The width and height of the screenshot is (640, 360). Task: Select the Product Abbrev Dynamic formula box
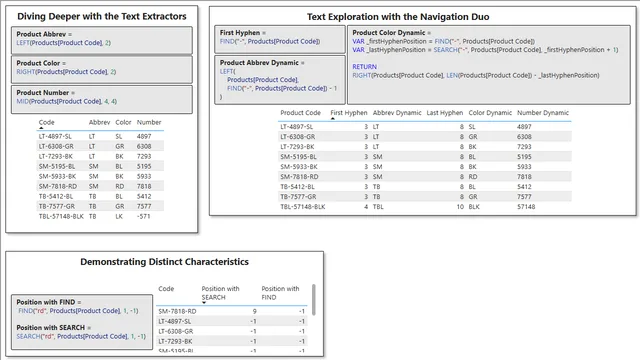pyautogui.click(x=280, y=80)
